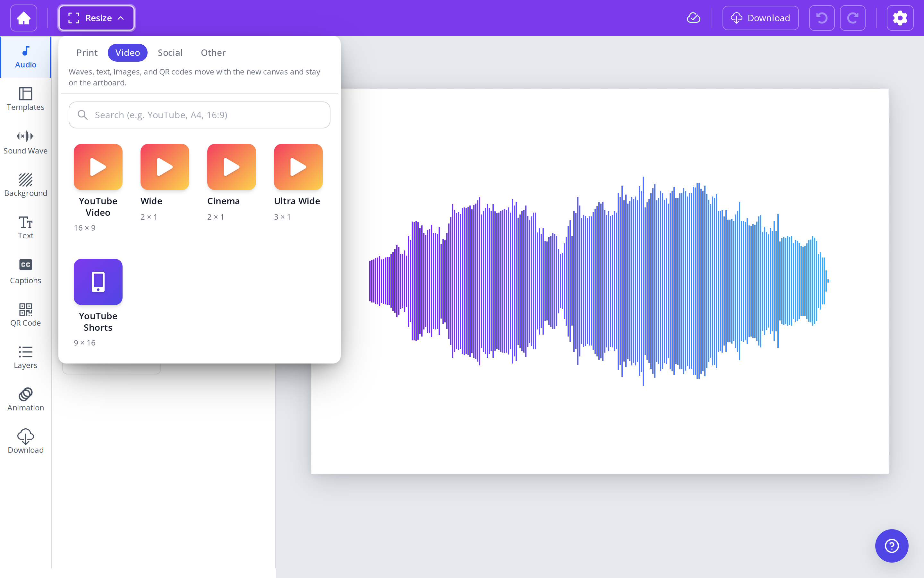Choose the Wide 2 × 1 preset

pos(165,182)
